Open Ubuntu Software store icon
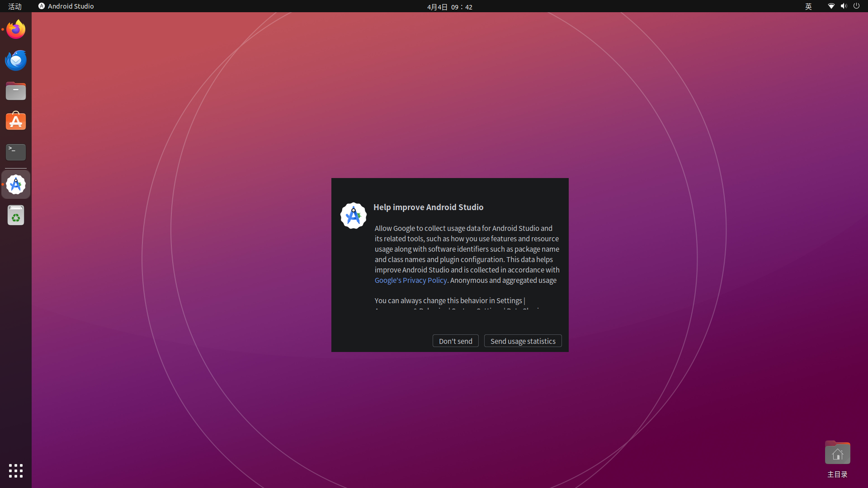The width and height of the screenshot is (868, 488). [16, 122]
